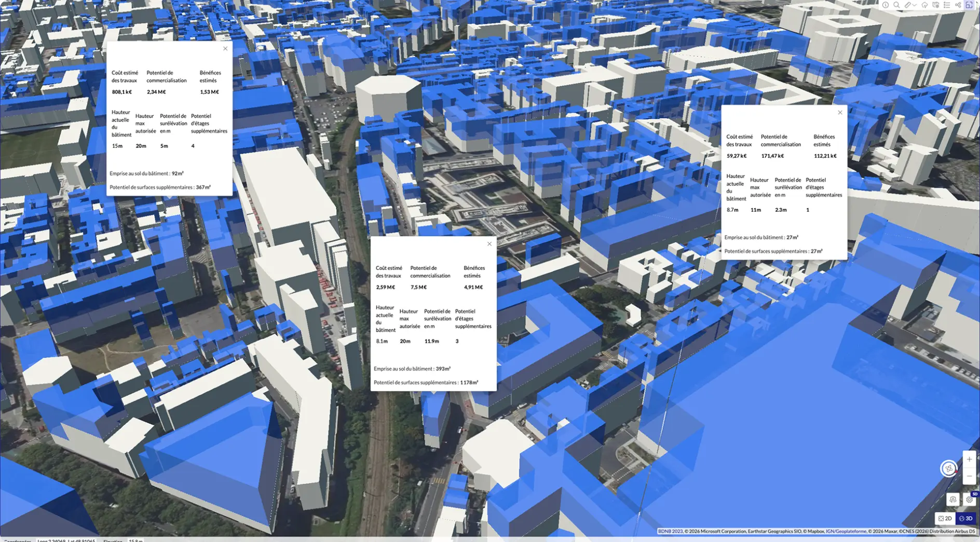The image size is (980, 542).
Task: Open the BDNB 2023 attribution link
Action: [671, 531]
